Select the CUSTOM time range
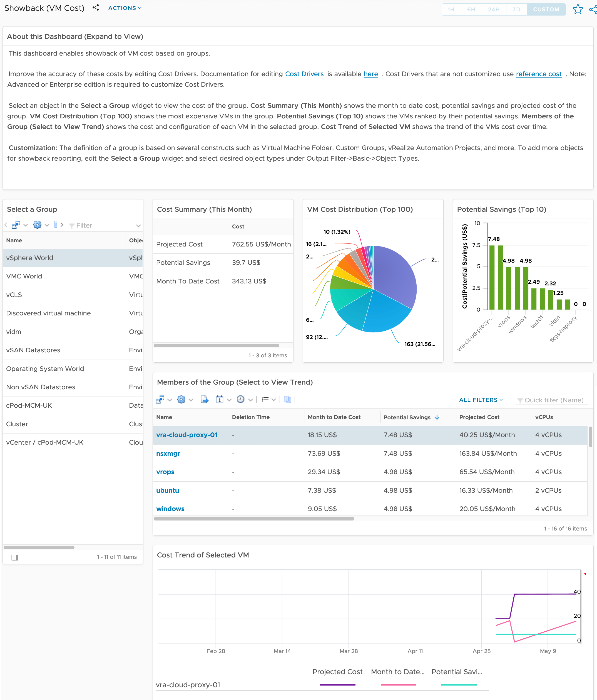Image resolution: width=597 pixels, height=700 pixels. point(546,9)
